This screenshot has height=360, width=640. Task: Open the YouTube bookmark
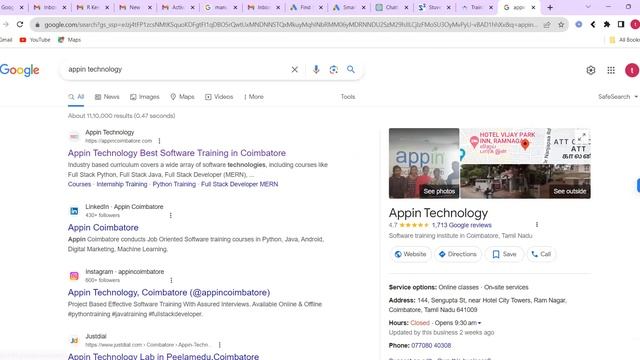click(x=35, y=40)
